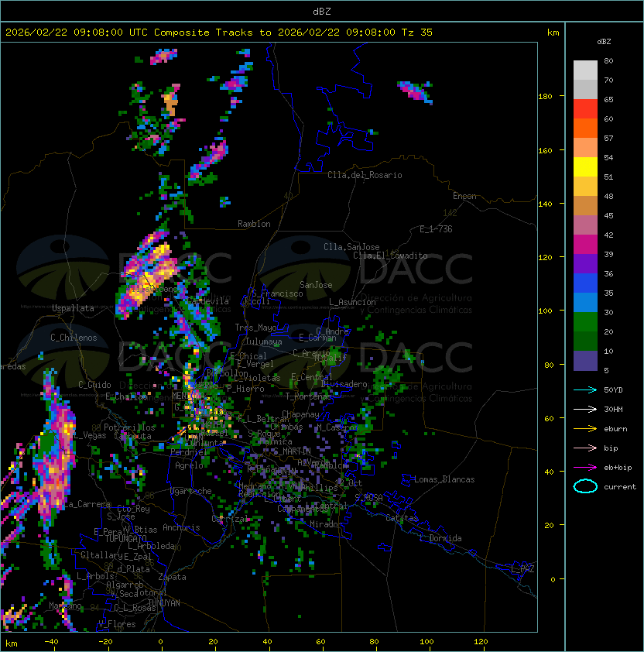Select the pink bip arrow legend symbol
Screen dimensions: 644x652
[585, 448]
